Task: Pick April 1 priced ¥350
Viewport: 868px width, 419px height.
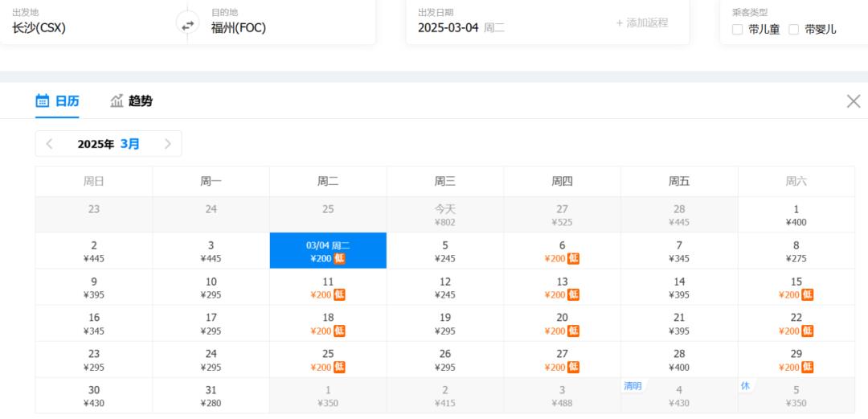Action: click(x=328, y=396)
